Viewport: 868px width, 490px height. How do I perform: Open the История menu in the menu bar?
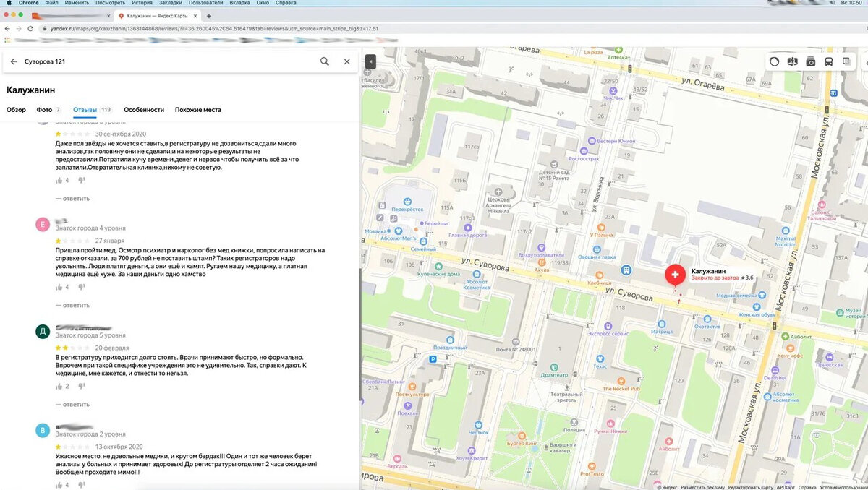pyautogui.click(x=142, y=4)
